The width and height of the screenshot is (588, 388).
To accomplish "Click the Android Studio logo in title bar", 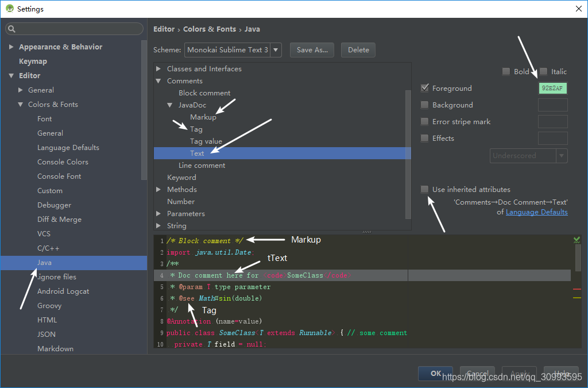I will coord(10,9).
